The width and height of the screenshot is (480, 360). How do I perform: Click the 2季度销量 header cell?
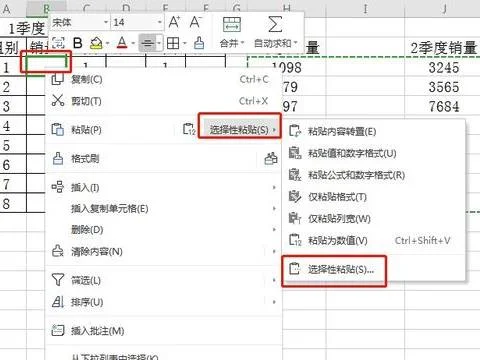[443, 48]
